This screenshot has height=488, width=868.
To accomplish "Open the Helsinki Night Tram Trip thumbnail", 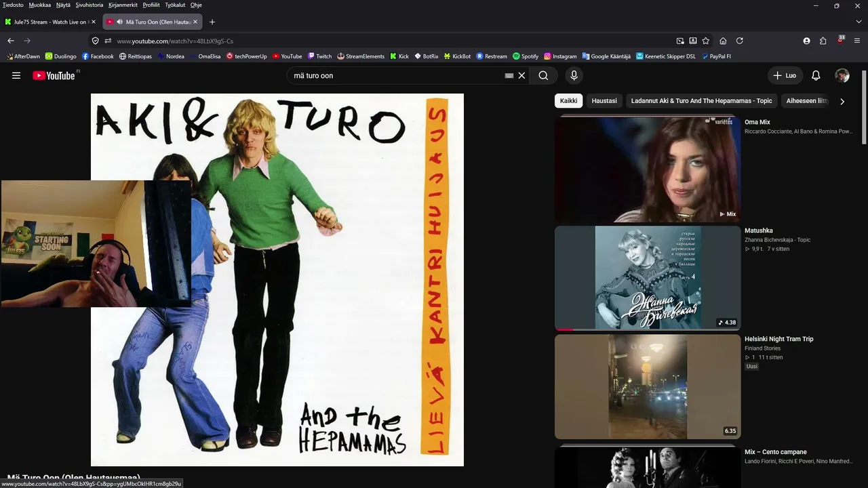I will pos(648,386).
